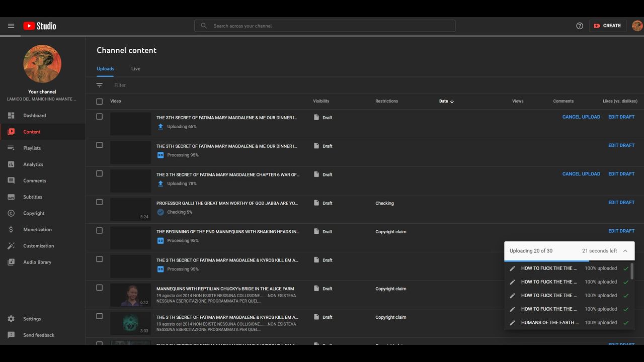Open the hamburger navigation menu
The image size is (644, 362).
pos(11,26)
